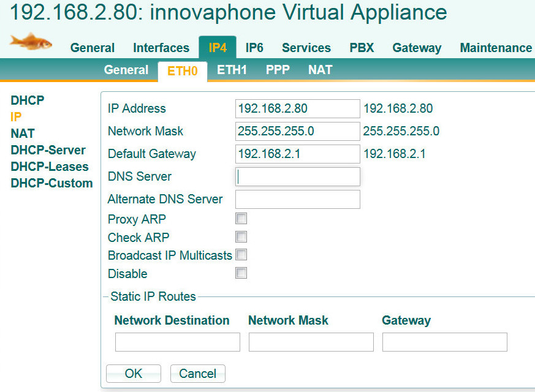Image resolution: width=535 pixels, height=392 pixels.
Task: Enable Broadcast IP Multicasts checkbox
Action: (241, 255)
